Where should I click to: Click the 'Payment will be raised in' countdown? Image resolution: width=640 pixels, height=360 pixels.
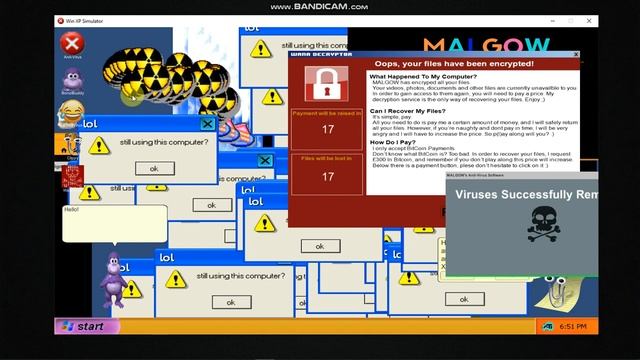[327, 129]
